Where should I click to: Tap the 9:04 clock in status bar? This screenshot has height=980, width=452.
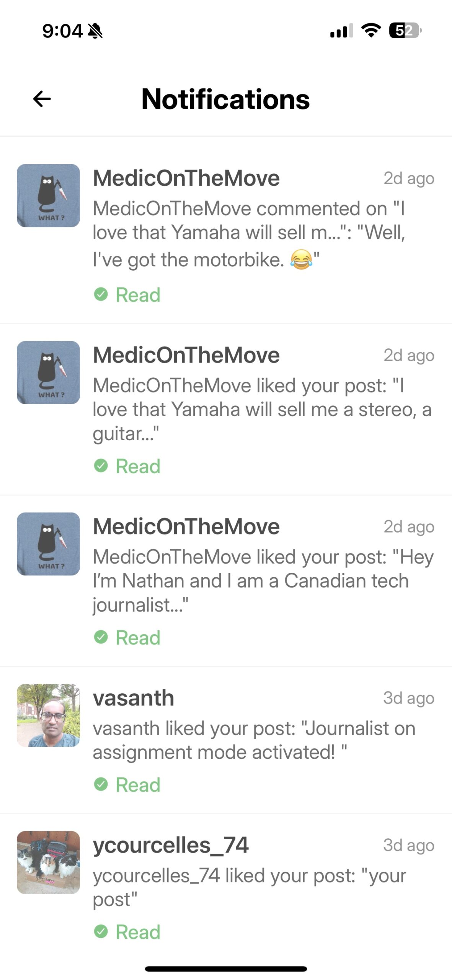62,31
